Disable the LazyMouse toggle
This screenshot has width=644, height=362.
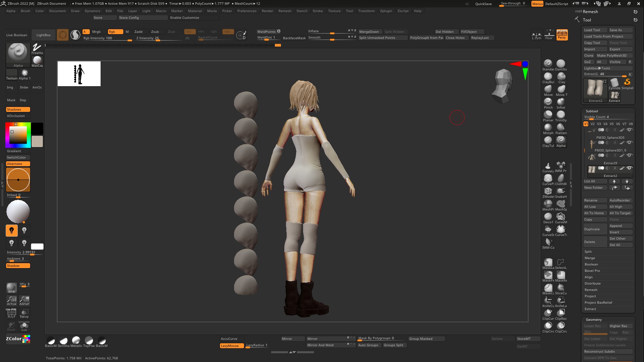pos(232,346)
